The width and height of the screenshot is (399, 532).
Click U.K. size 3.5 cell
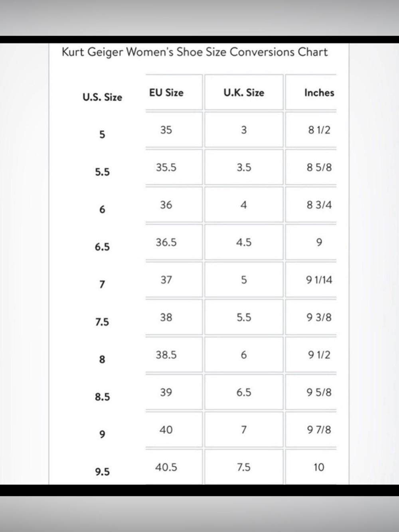pos(244,167)
